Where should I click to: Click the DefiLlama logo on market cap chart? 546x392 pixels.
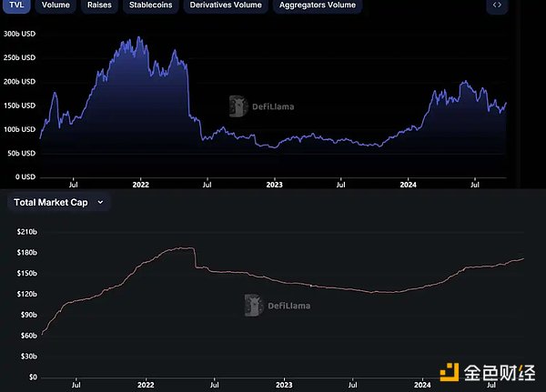pyautogui.click(x=256, y=306)
